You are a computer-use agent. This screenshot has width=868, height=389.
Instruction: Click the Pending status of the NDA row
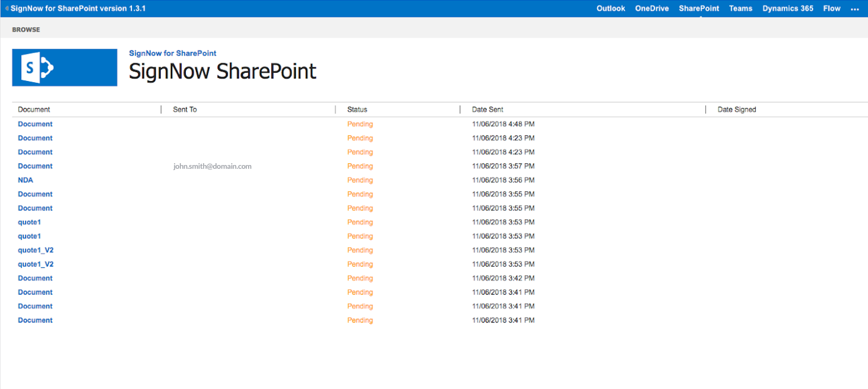point(360,180)
